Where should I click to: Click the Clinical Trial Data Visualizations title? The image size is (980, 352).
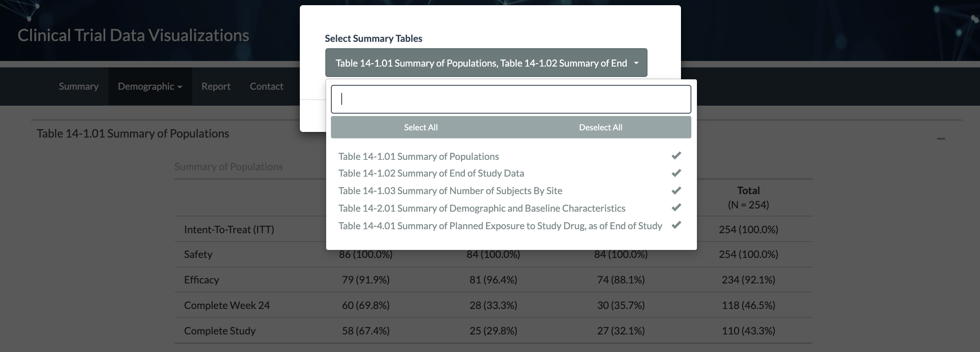tap(133, 35)
